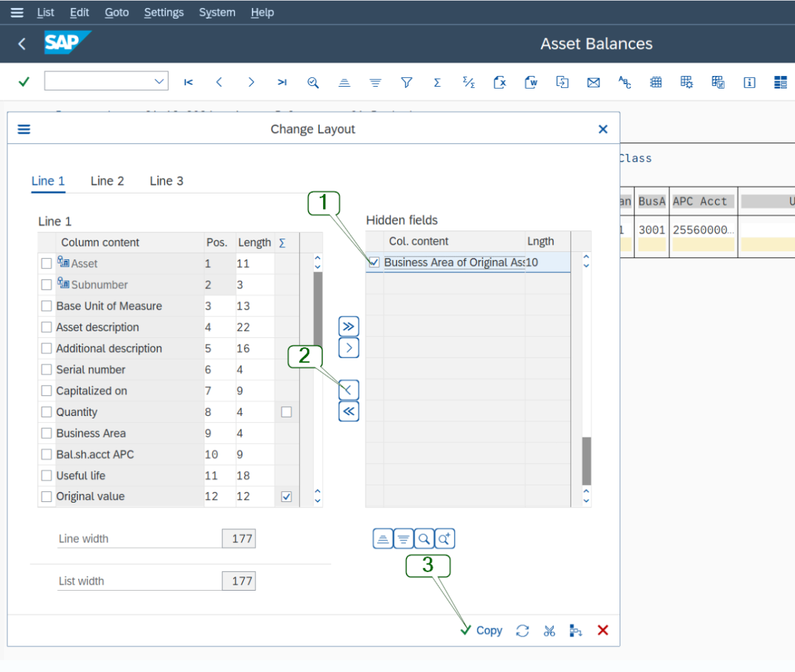Click the summation total icon in toolbar
Image resolution: width=795 pixels, height=672 pixels.
437,82
